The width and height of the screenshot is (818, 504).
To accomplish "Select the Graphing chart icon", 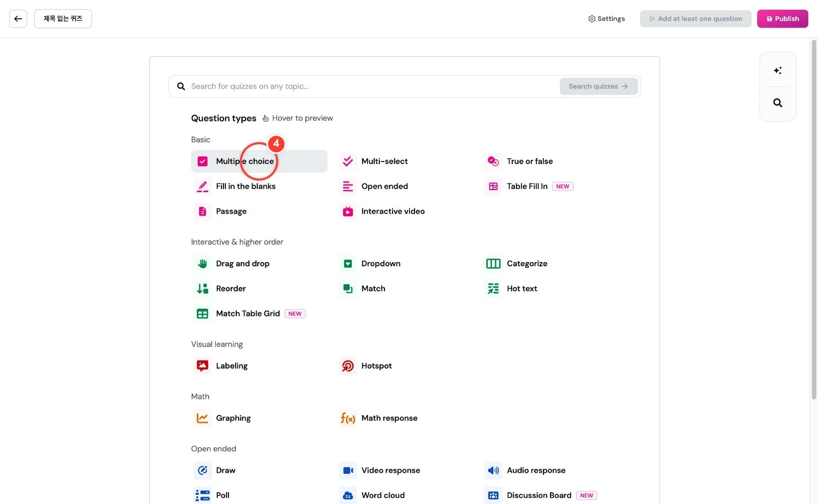I will pyautogui.click(x=202, y=418).
